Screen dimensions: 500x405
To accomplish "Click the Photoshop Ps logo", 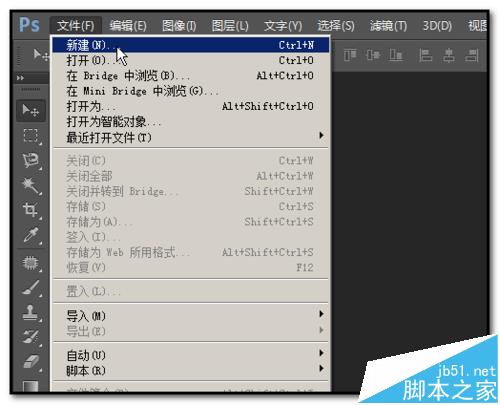I will point(29,25).
